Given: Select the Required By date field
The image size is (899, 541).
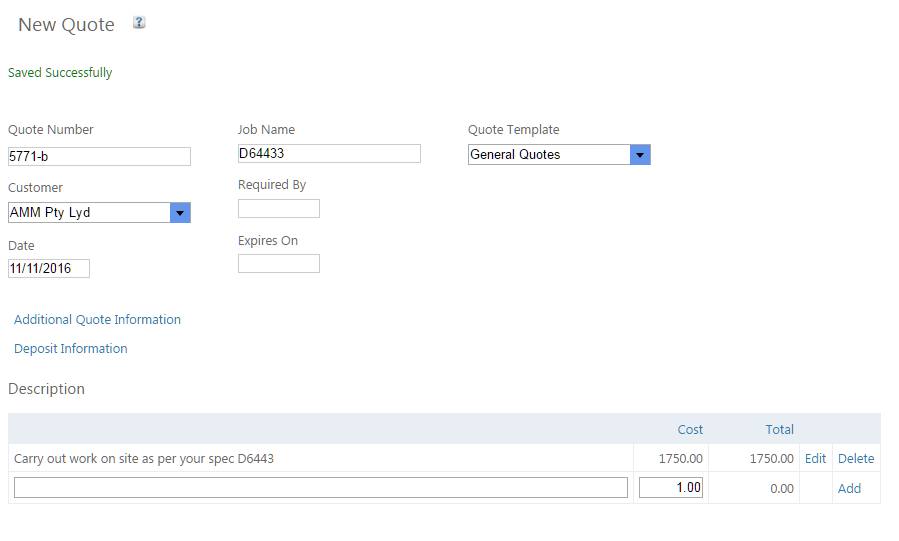Looking at the screenshot, I should [x=278, y=209].
